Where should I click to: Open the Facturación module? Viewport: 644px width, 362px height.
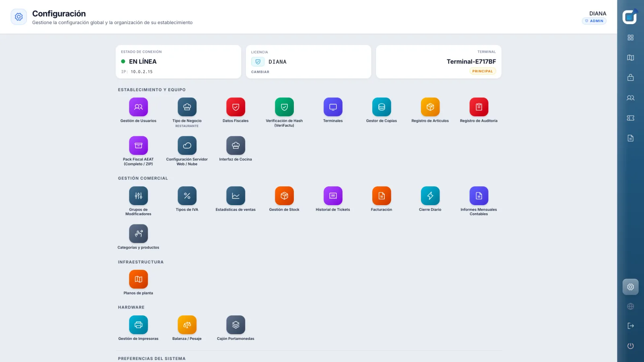click(x=382, y=196)
